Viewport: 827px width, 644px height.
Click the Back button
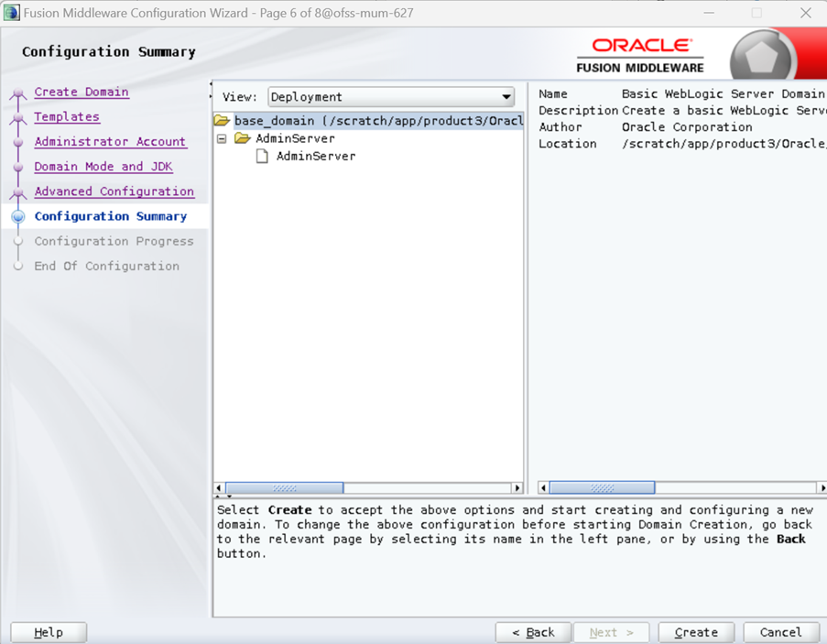(x=533, y=632)
